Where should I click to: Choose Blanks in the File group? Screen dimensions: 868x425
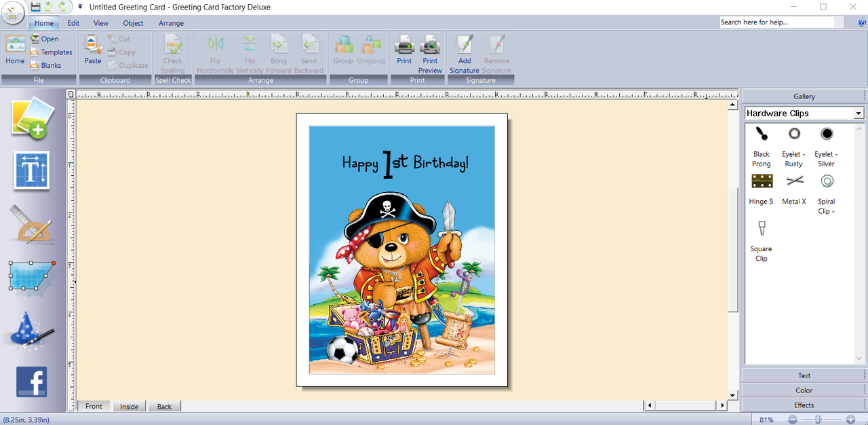point(46,65)
